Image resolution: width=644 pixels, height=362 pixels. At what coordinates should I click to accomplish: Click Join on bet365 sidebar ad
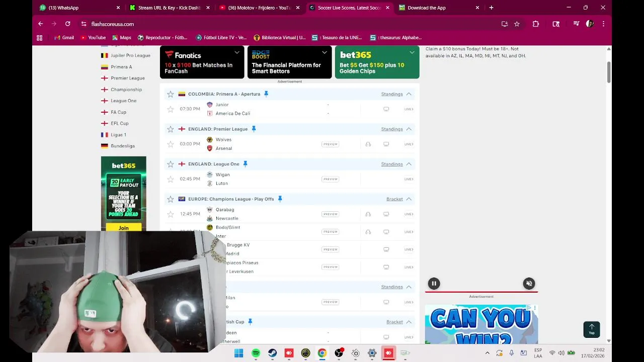point(124,228)
